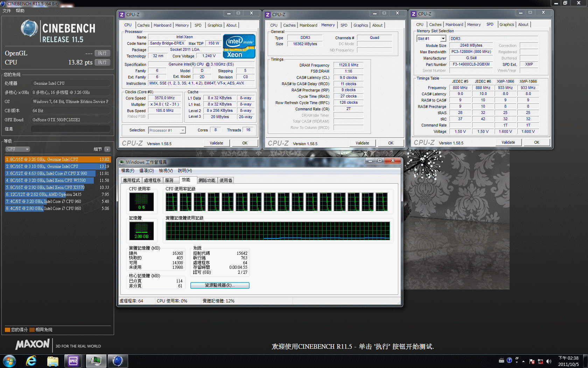
Task: Open Task Manager 檢視(V) menu
Action: (x=166, y=171)
